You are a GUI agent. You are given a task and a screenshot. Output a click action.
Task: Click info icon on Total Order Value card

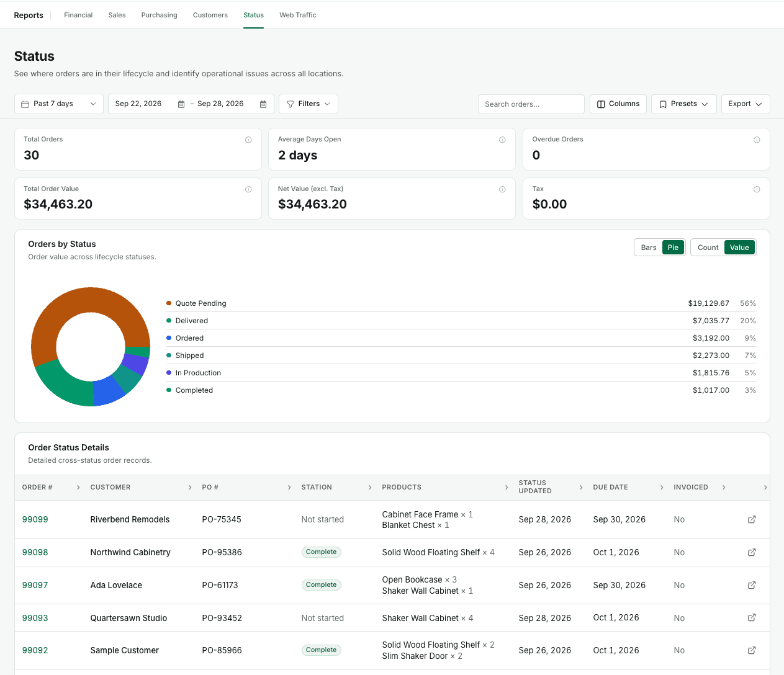click(248, 190)
